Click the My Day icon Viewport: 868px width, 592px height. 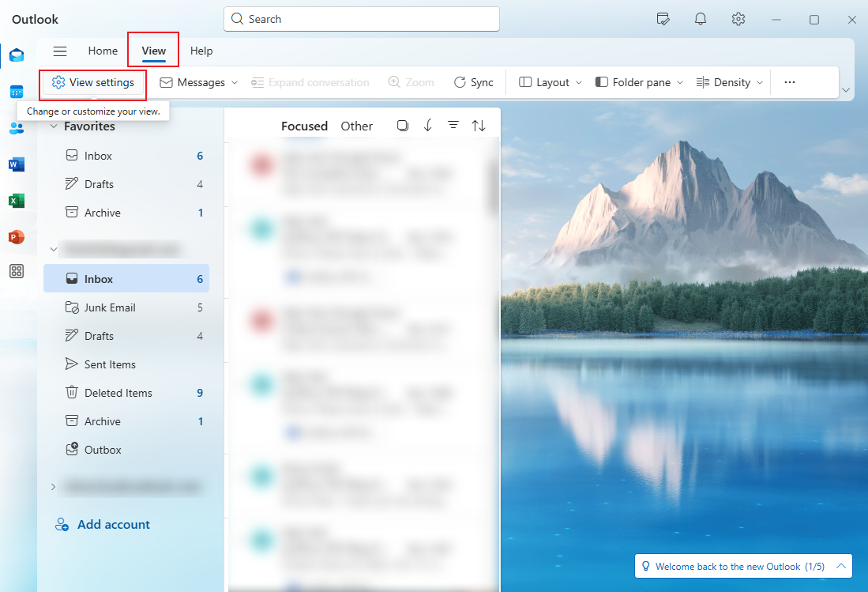(x=663, y=19)
